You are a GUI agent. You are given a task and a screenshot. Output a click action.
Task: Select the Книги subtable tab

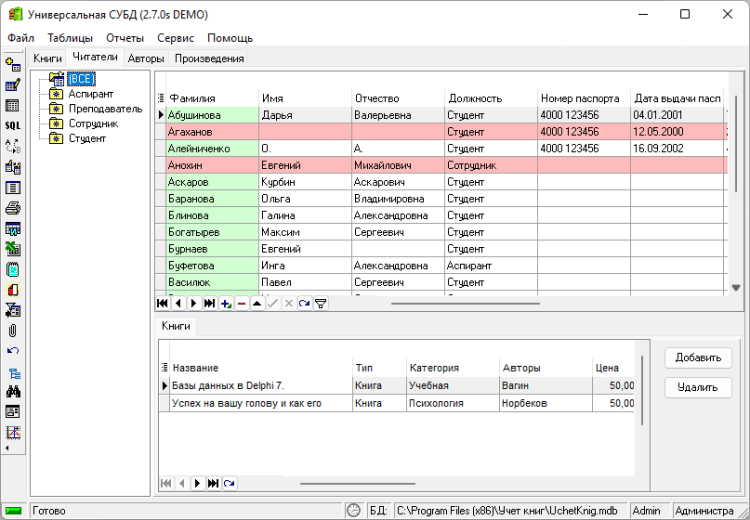coord(176,326)
